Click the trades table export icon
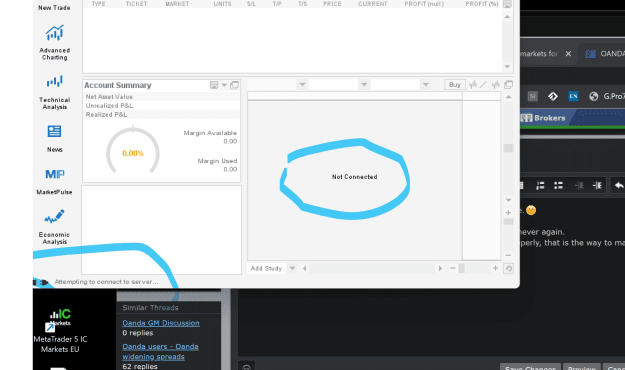This screenshot has height=370, width=625. (507, 4)
